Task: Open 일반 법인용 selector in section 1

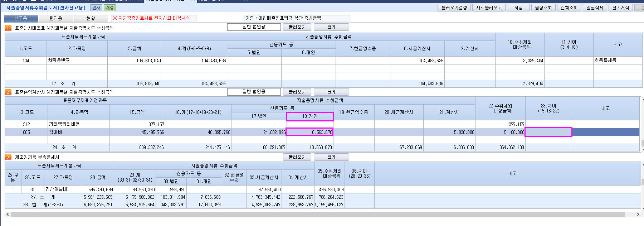Action: [254, 27]
